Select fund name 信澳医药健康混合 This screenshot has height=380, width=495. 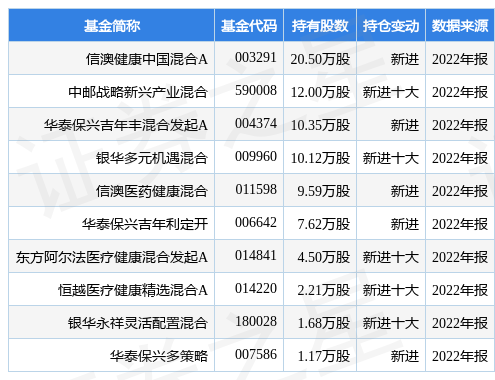(x=152, y=191)
